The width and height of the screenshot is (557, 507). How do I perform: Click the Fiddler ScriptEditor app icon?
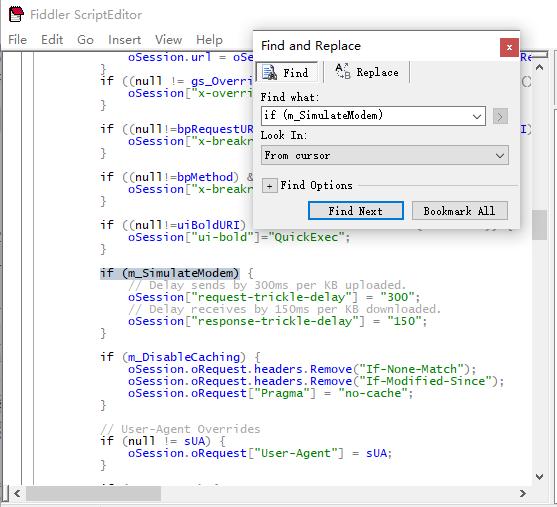tap(16, 14)
